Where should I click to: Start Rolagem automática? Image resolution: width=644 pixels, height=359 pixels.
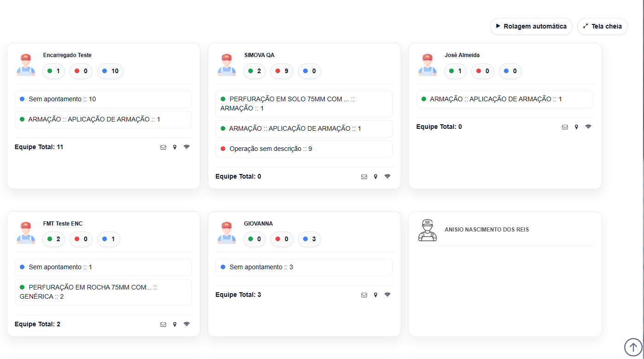(531, 26)
